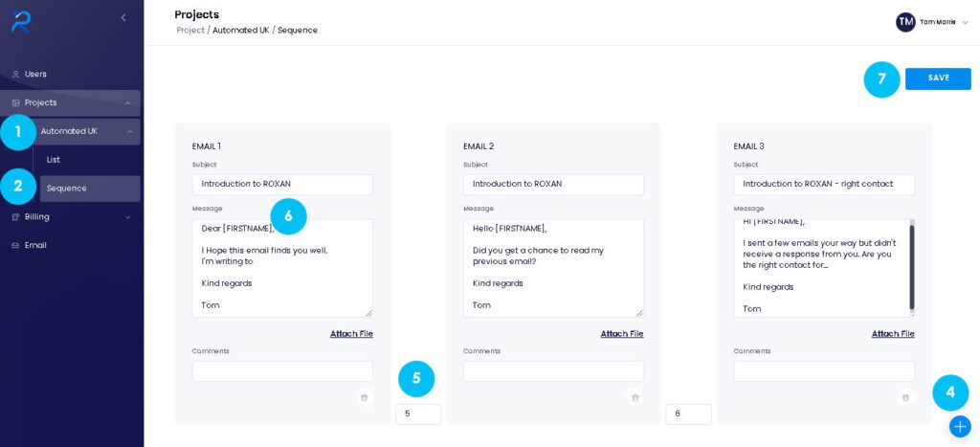Focus the Email 1 subject field
Viewport: 980px width, 447px height.
coord(282,185)
